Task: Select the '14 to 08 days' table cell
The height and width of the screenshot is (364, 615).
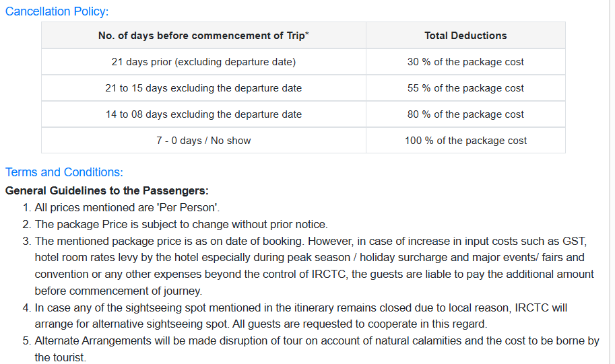Action: [x=203, y=114]
